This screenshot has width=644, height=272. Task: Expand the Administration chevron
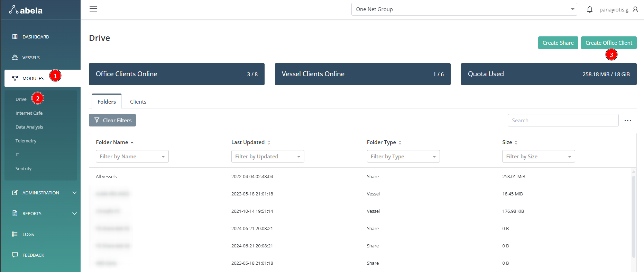[74, 193]
